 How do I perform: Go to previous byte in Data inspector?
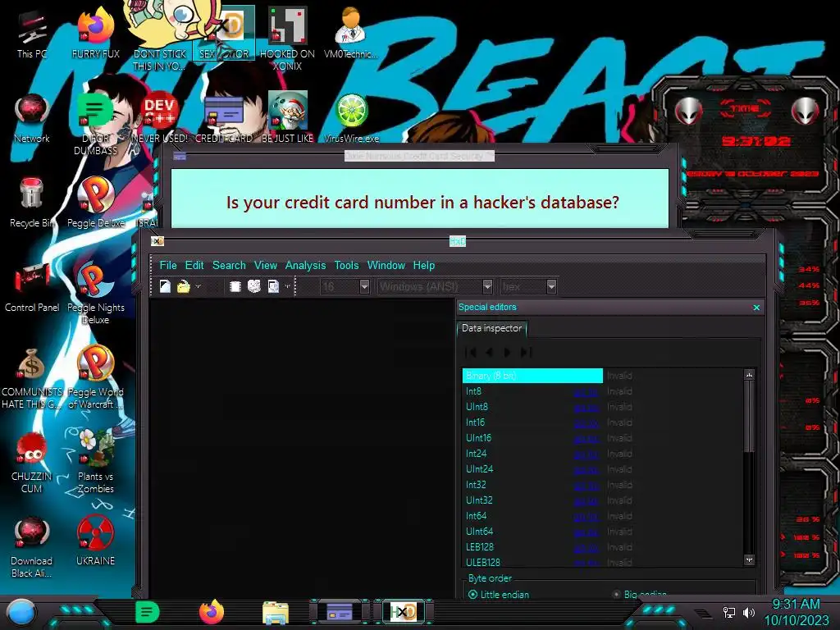489,352
